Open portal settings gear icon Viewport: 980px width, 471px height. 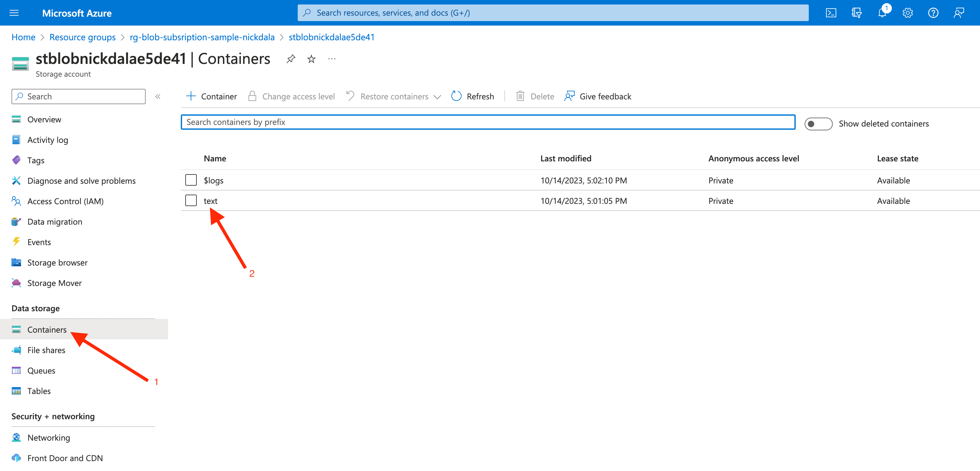pos(907,13)
